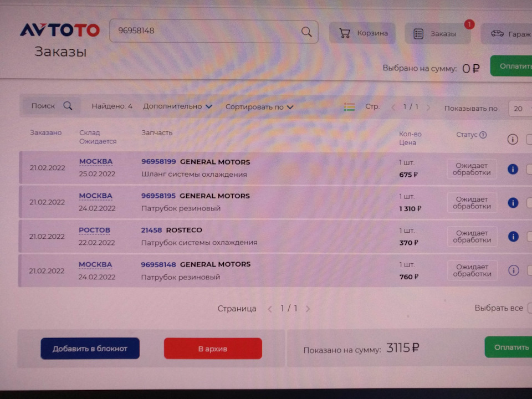This screenshot has height=399, width=532.
Task: Open the Корзина cart icon
Action: 344,33
